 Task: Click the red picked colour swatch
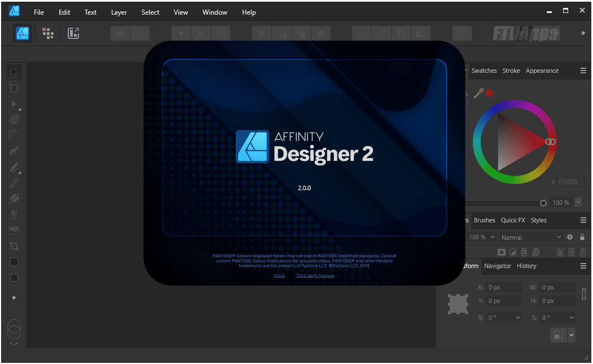coord(489,93)
